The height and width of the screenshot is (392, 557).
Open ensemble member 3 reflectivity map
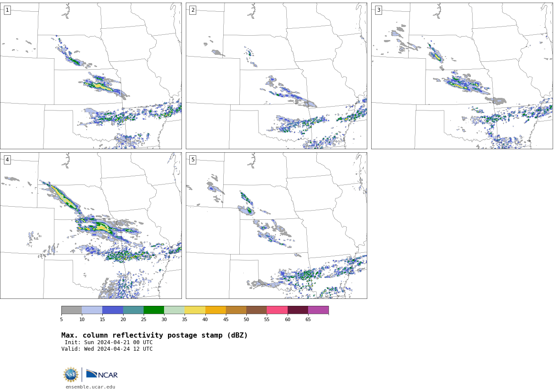[462, 76]
